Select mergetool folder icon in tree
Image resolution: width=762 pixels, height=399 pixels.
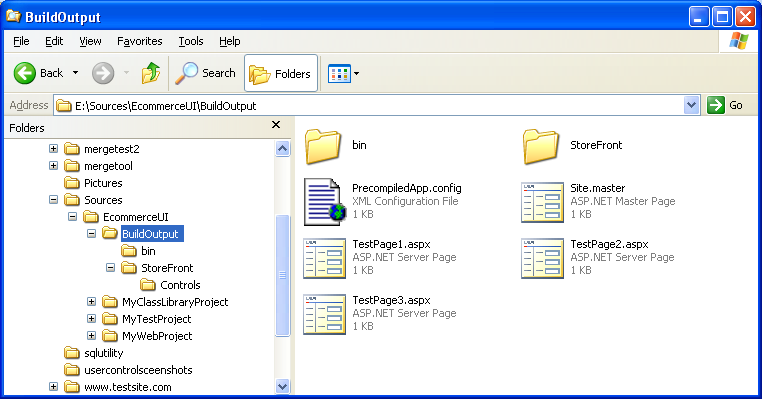72,165
